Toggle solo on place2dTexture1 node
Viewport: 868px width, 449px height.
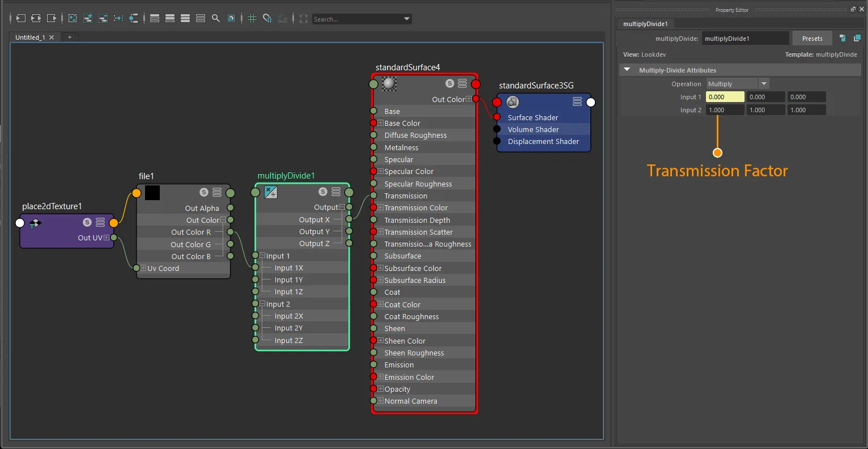pos(87,222)
